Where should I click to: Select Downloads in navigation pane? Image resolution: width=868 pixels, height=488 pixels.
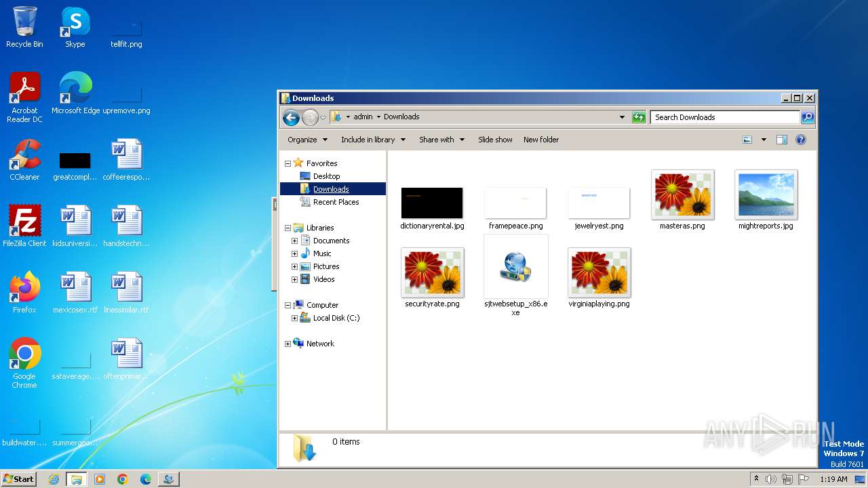tap(331, 189)
